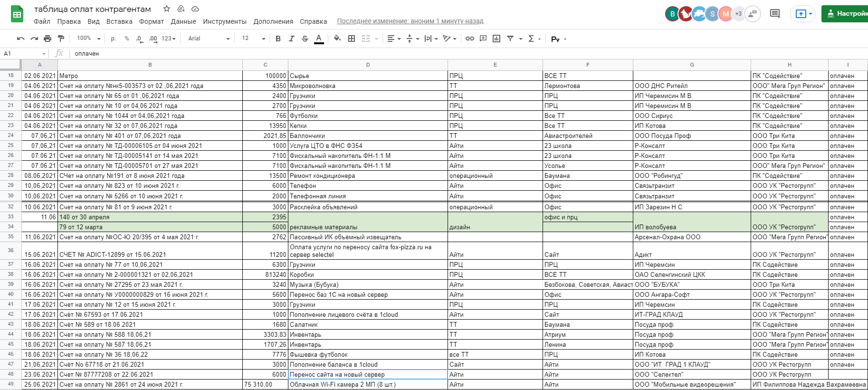Image resolution: width=868 pixels, height=390 pixels.
Task: Toggle strikethrough formatting
Action: (305, 39)
